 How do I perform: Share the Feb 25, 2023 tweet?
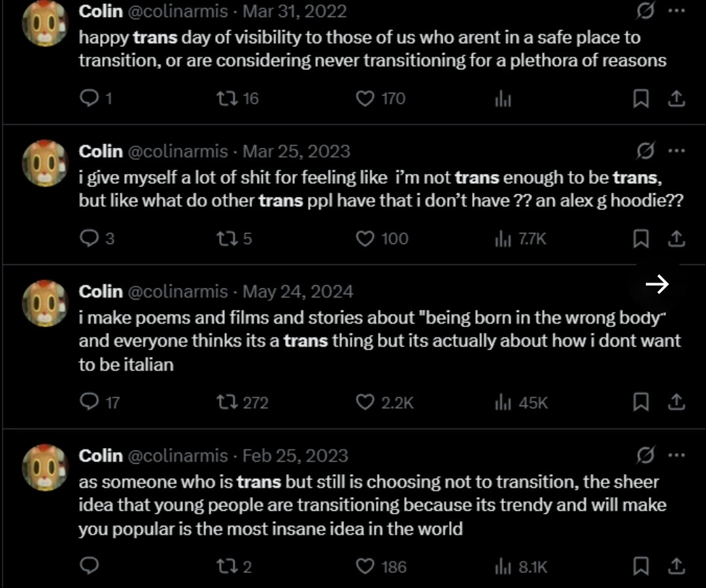tap(676, 566)
